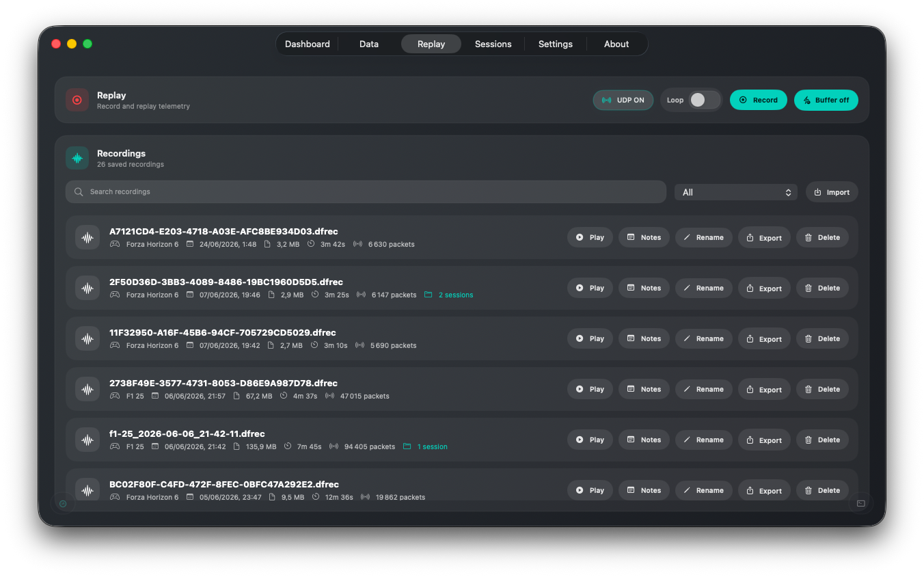Click the teal Recordings waveform icon
924x577 pixels.
coord(77,158)
